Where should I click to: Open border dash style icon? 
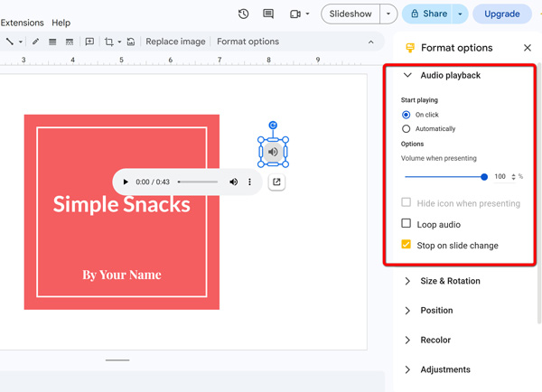pyautogui.click(x=70, y=42)
